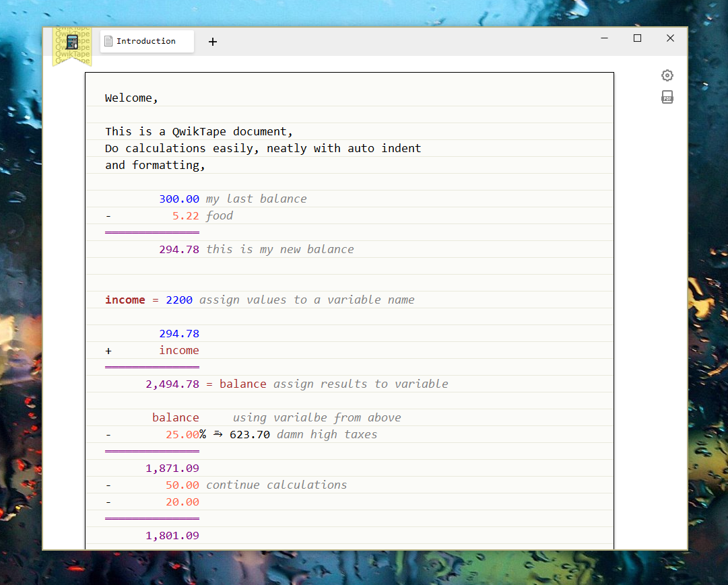728x585 pixels.
Task: Click the "balance" operand above 25.00%
Action: [x=176, y=418]
